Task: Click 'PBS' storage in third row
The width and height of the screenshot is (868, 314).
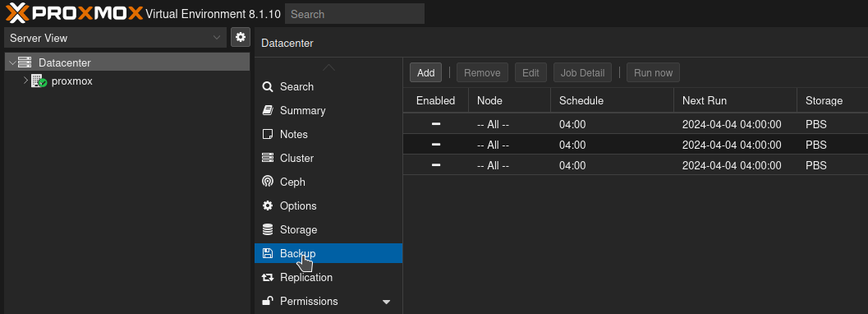Action: tap(816, 165)
